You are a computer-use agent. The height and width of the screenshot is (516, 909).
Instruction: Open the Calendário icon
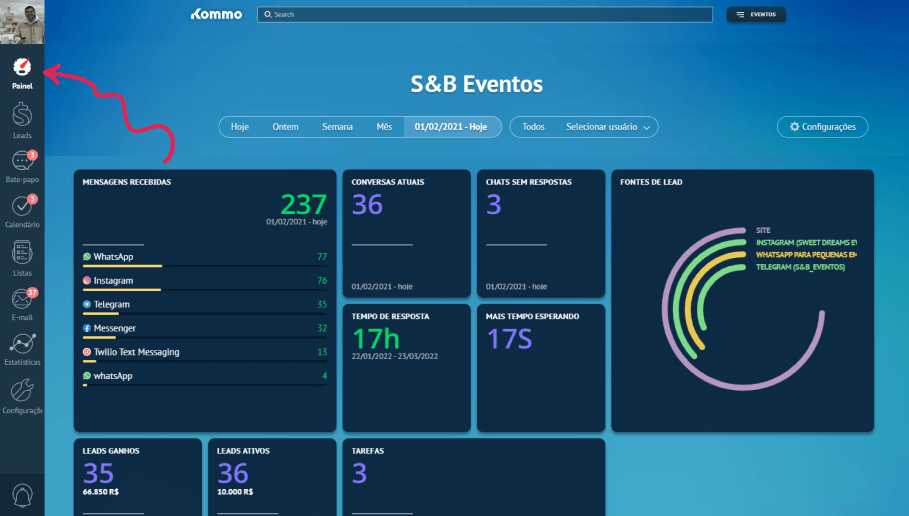pos(22,207)
